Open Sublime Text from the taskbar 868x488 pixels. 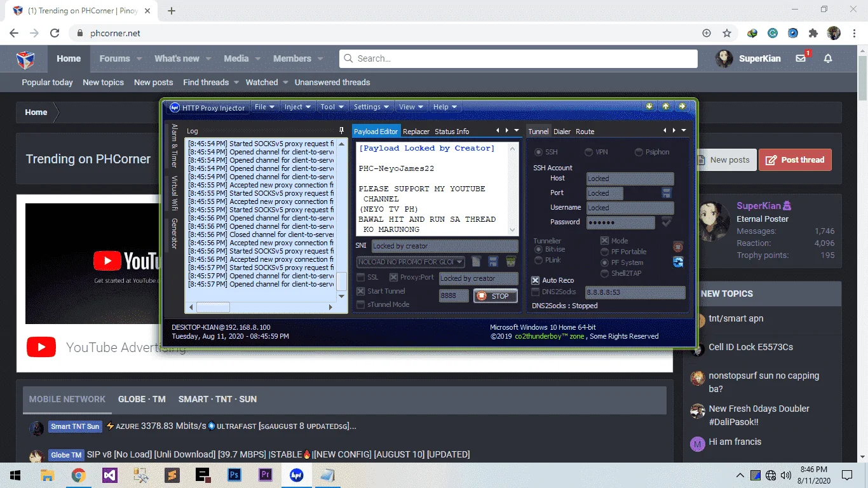click(172, 475)
